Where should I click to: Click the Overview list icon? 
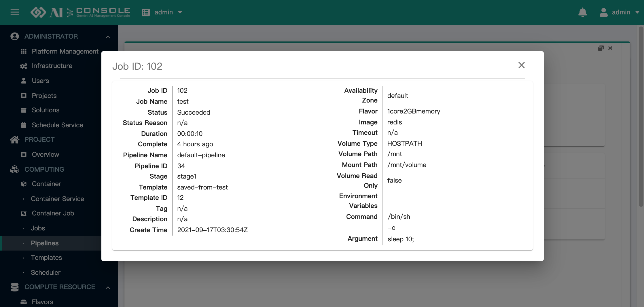point(24,154)
